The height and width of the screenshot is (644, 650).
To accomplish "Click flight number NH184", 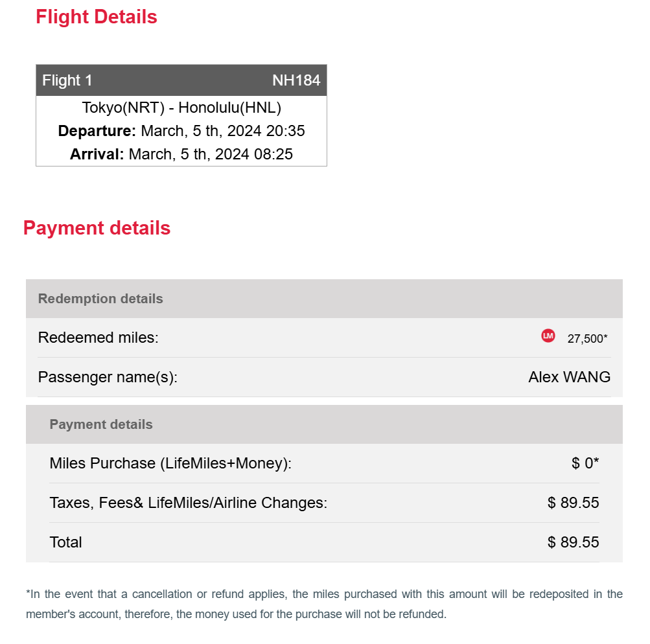I will coord(296,80).
